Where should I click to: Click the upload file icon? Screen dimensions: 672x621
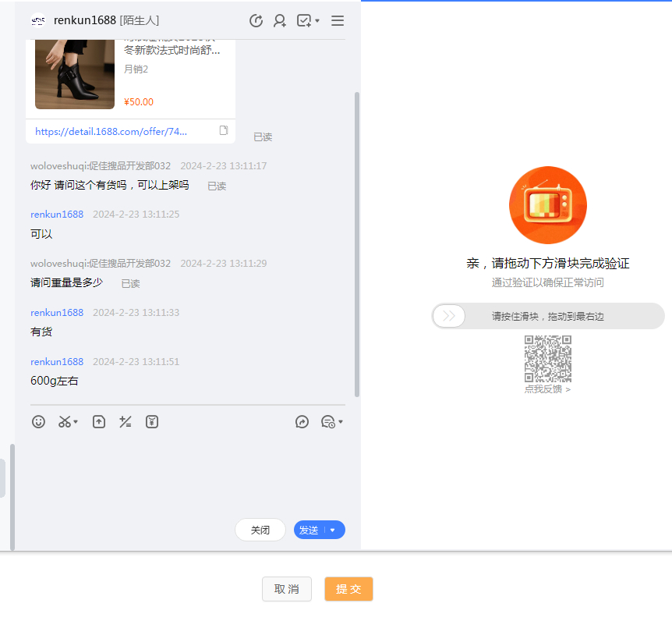click(99, 422)
